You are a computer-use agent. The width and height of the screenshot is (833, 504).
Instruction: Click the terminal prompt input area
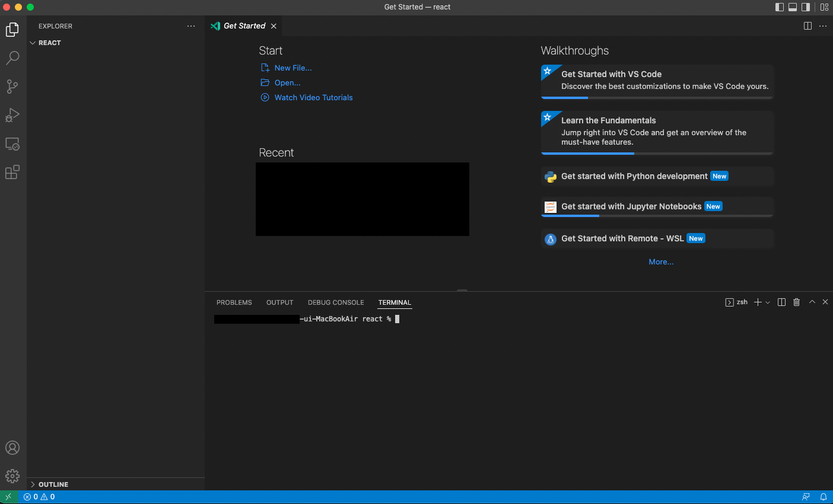(x=398, y=319)
